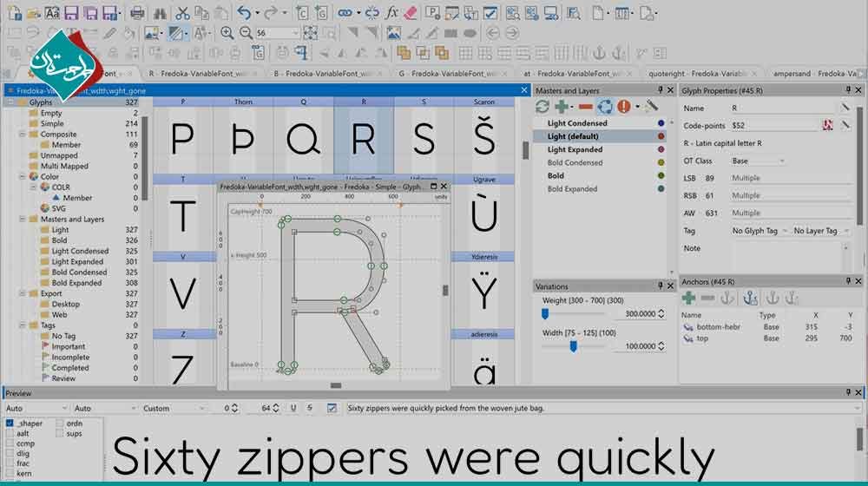
Task: Switch to the B - Fredoka-VariableFont tab
Action: coord(327,73)
